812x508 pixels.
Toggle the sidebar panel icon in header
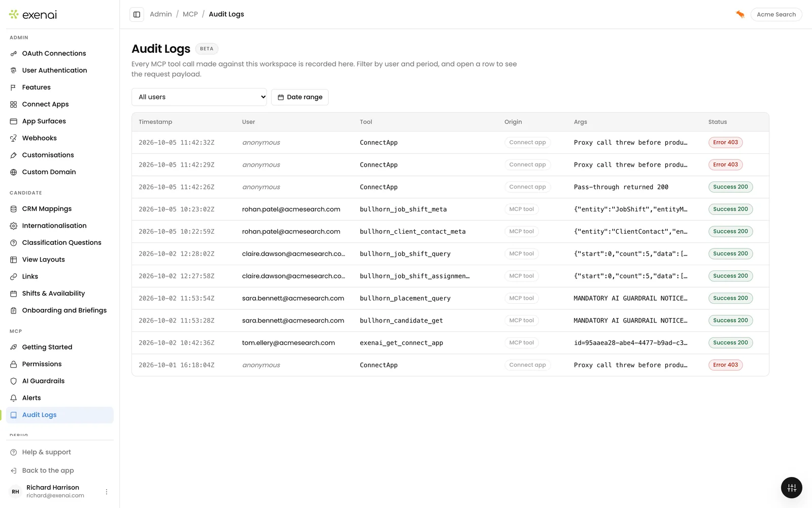pyautogui.click(x=137, y=14)
